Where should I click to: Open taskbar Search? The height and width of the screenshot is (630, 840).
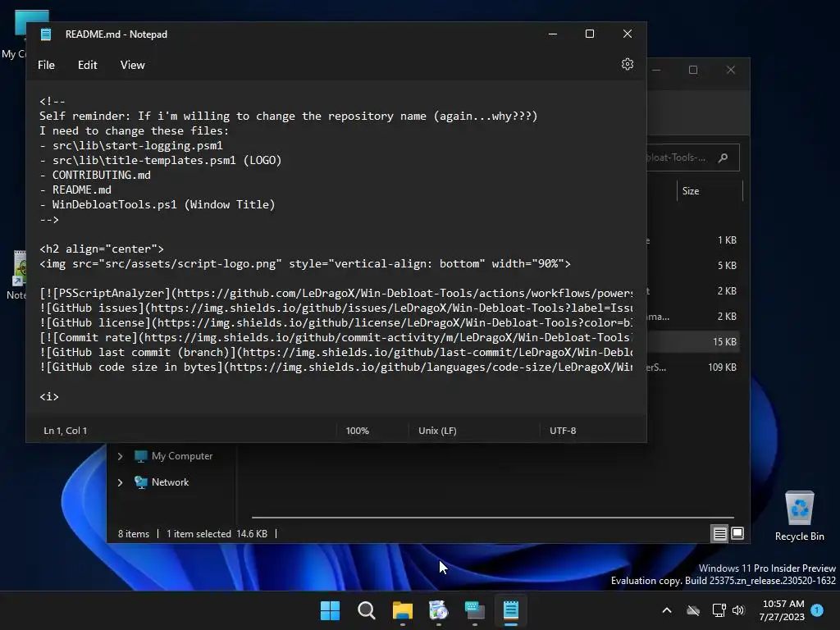pyautogui.click(x=367, y=610)
